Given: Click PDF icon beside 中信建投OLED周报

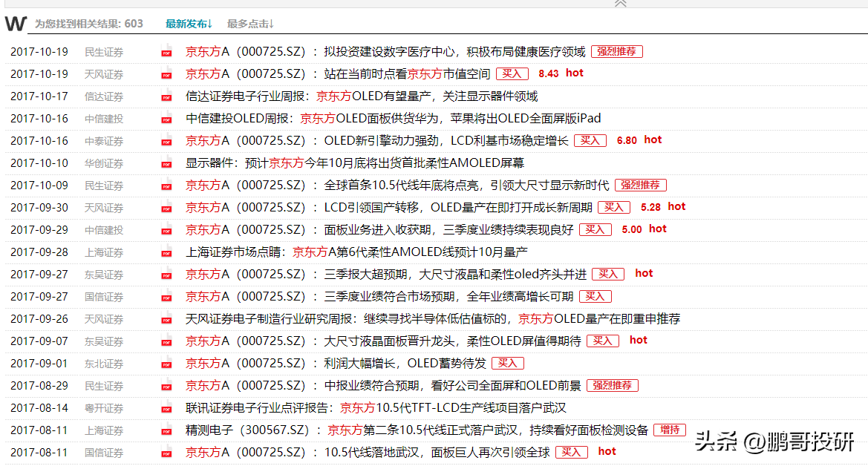Looking at the screenshot, I should (166, 119).
